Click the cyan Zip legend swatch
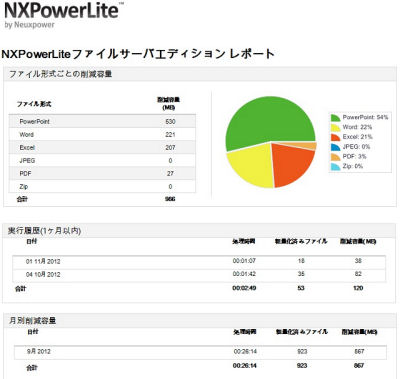Viewport: 400px width, 379px height. [x=336, y=166]
